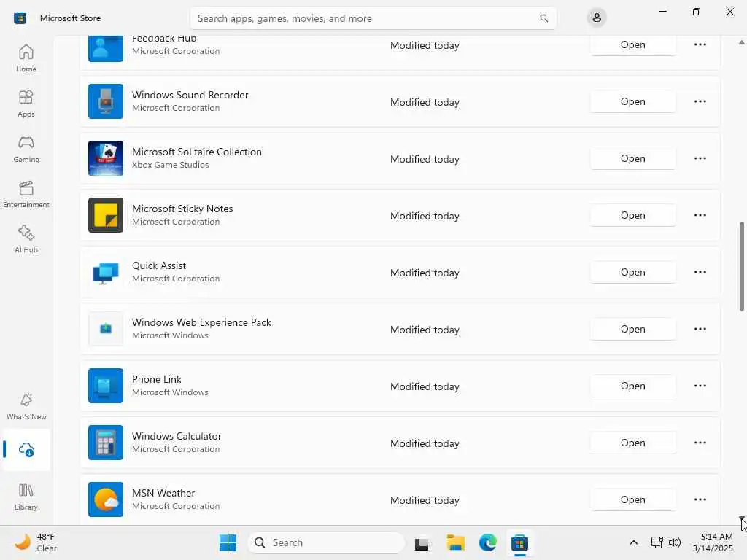Click the Microsoft Sticky Notes icon

click(105, 215)
